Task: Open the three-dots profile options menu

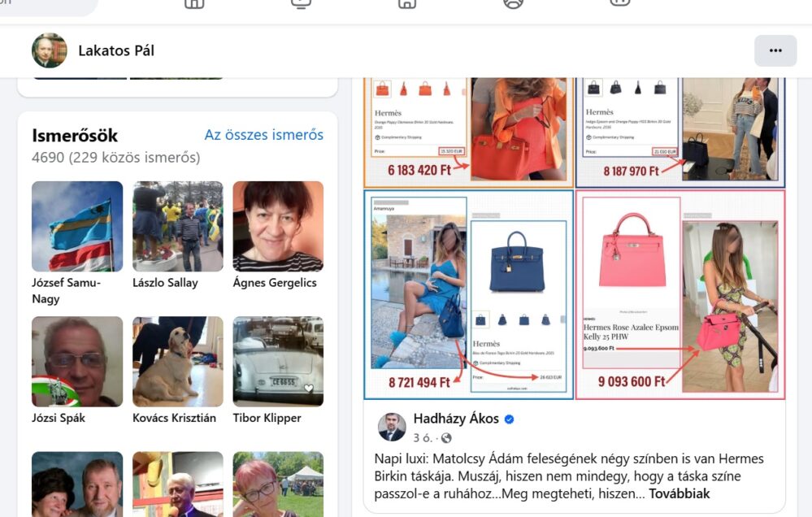Action: 775,50
